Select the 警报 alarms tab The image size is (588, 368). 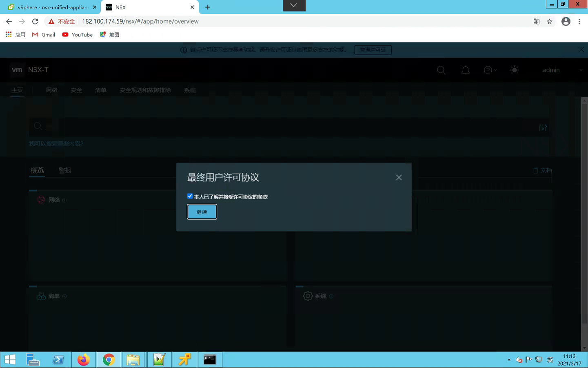click(65, 170)
